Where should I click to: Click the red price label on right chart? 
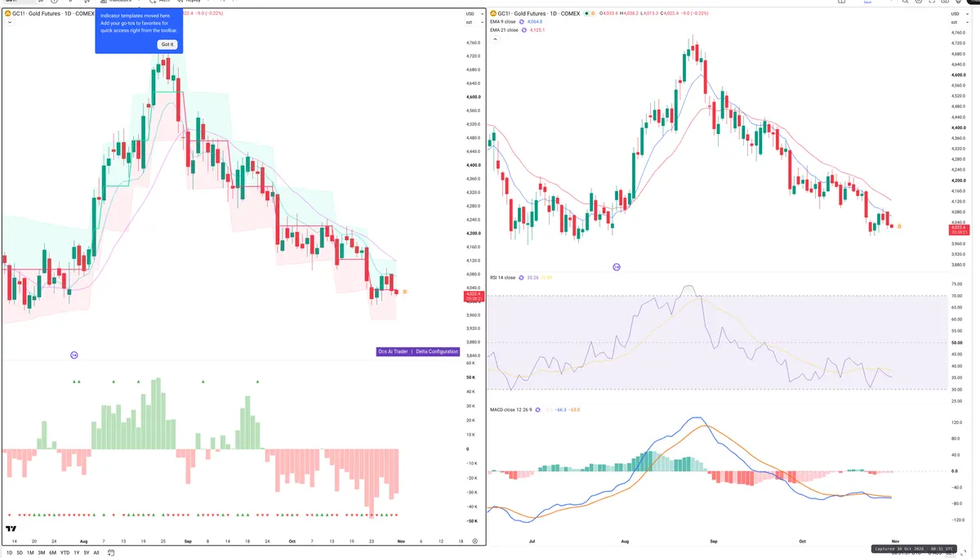(x=960, y=230)
